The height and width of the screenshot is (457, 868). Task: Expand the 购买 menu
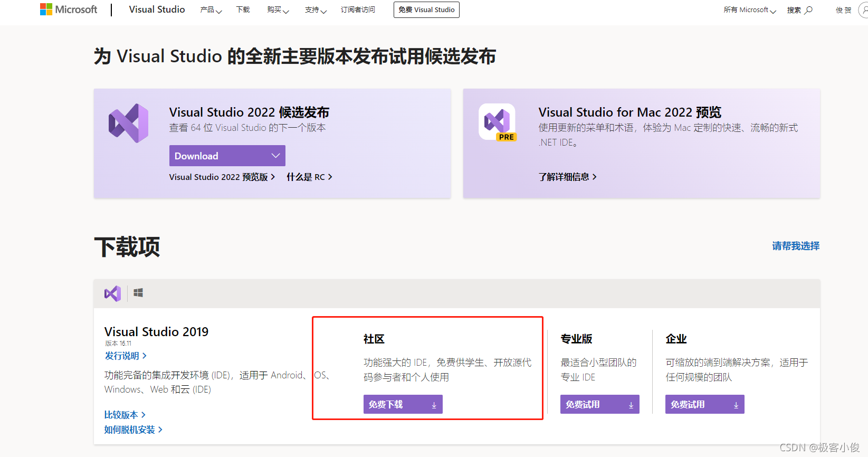[278, 10]
